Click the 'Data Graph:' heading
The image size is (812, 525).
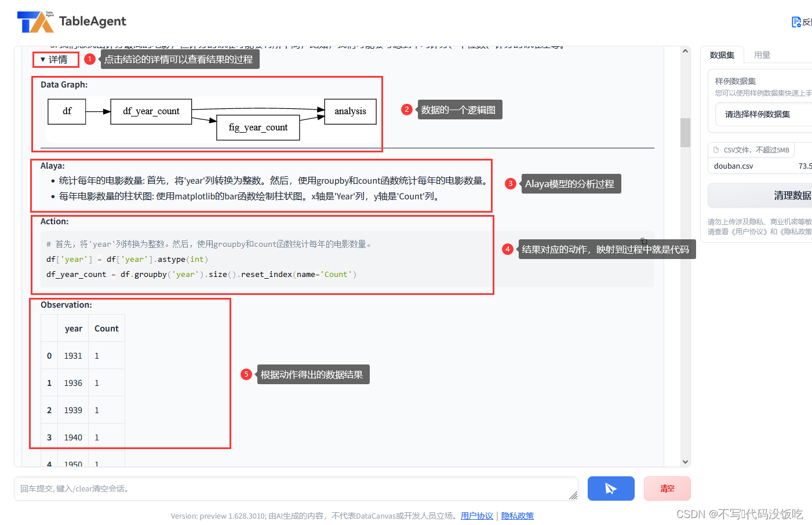click(x=64, y=85)
